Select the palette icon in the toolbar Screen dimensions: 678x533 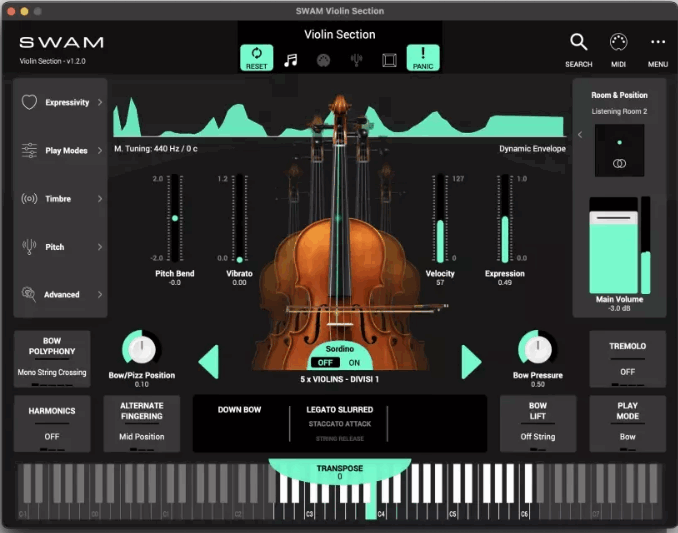point(323,61)
